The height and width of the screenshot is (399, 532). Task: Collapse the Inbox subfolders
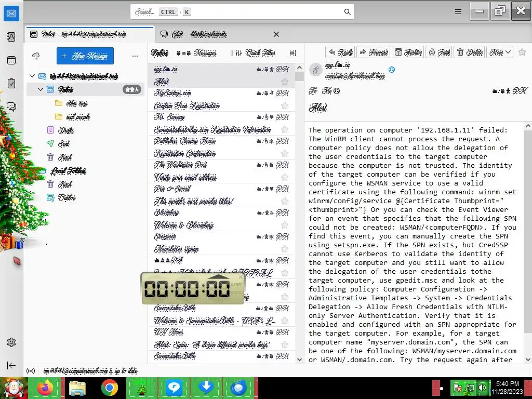coord(41,89)
